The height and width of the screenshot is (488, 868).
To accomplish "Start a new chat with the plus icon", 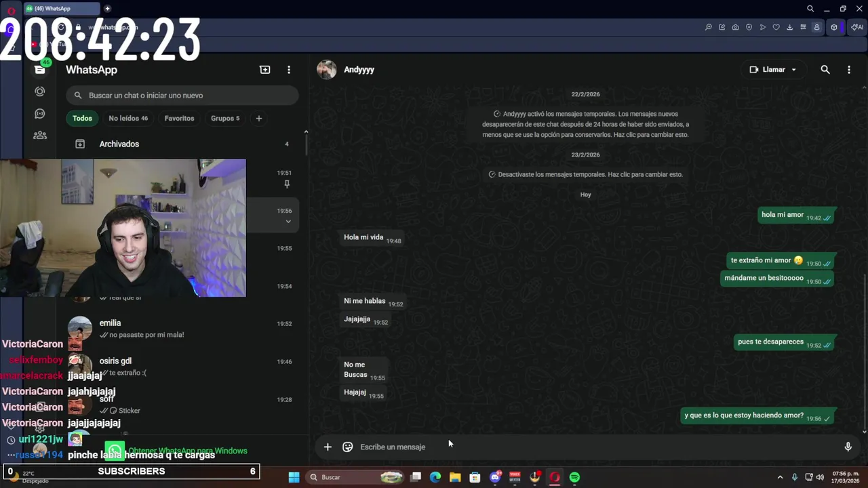I will pyautogui.click(x=264, y=70).
